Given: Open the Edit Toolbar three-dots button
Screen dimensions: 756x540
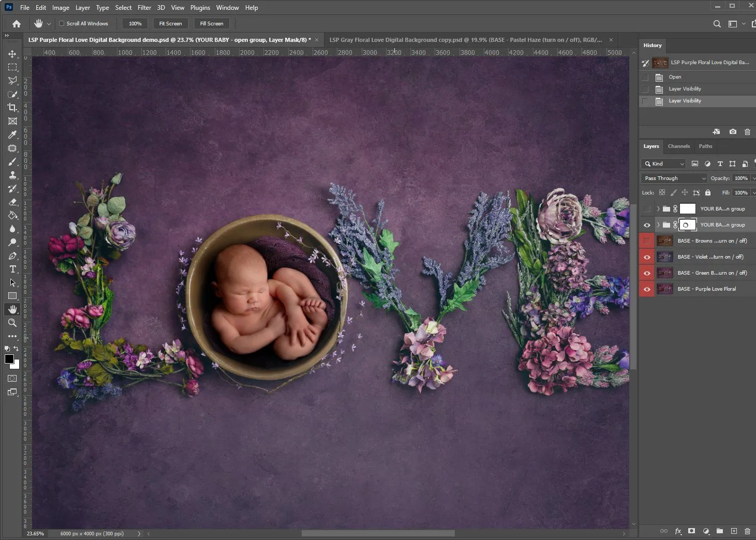Looking at the screenshot, I should point(12,336).
